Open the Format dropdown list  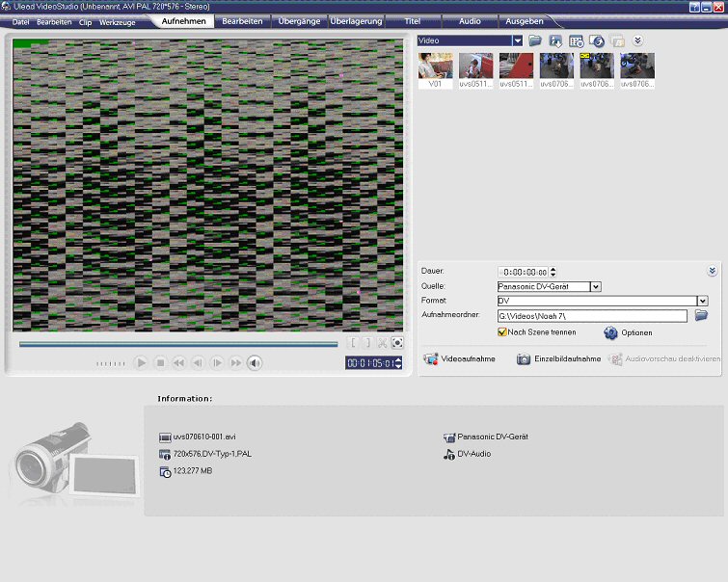point(702,301)
